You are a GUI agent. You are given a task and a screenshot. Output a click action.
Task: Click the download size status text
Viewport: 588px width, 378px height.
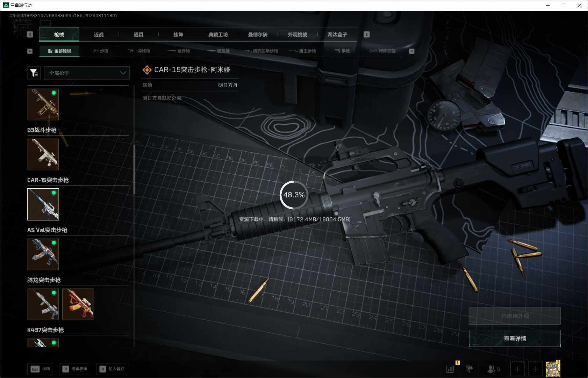[295, 219]
